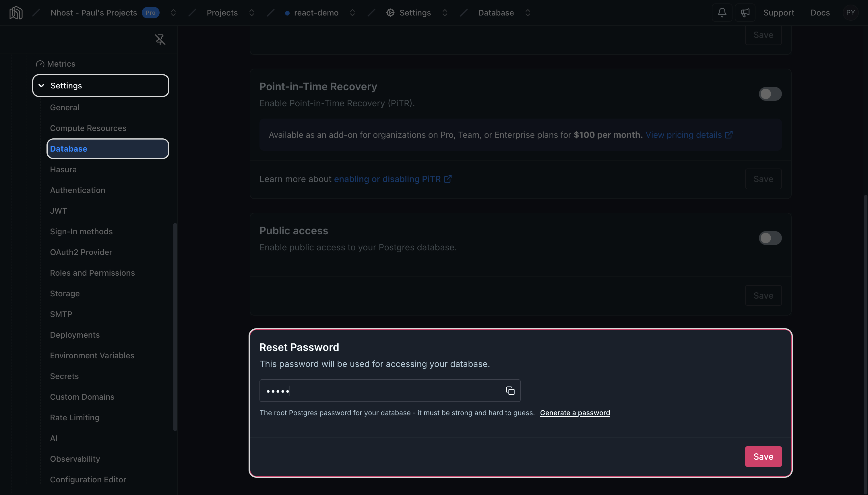Screen dimensions: 868x495
Task: Open SMTP settings
Action: (x=61, y=314)
